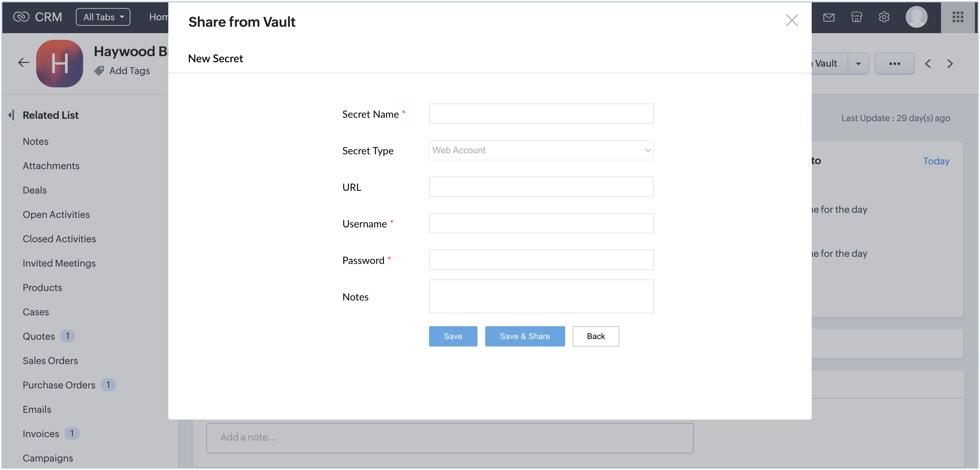Open the more options ellipsis button
The width and height of the screenshot is (980, 470).
894,64
